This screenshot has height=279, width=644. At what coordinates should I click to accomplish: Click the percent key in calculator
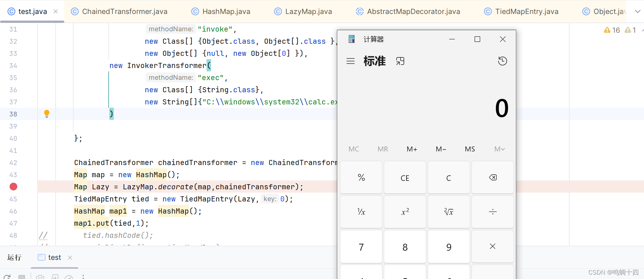click(x=361, y=178)
